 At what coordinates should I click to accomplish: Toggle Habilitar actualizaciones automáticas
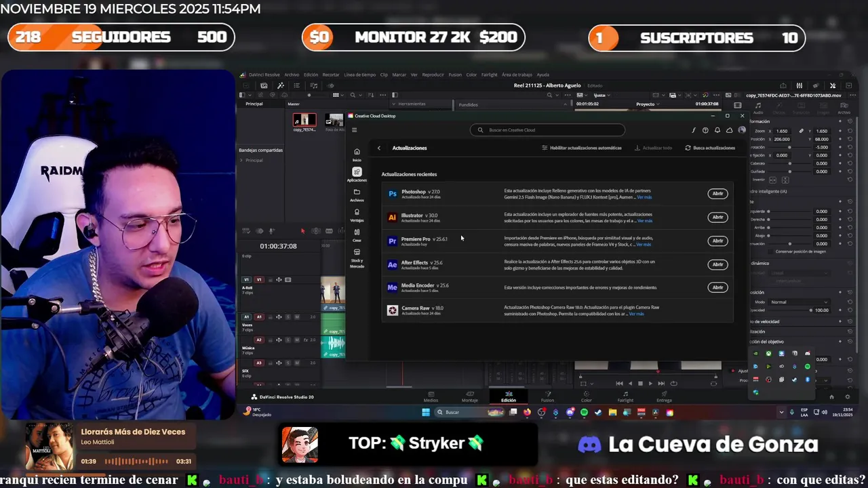pos(581,148)
